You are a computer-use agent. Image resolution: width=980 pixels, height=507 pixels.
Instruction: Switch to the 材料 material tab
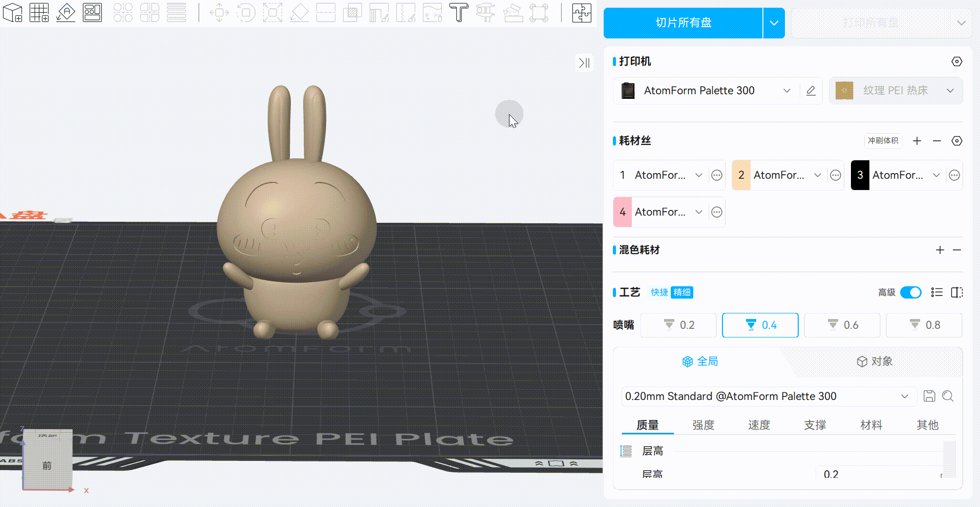click(871, 425)
